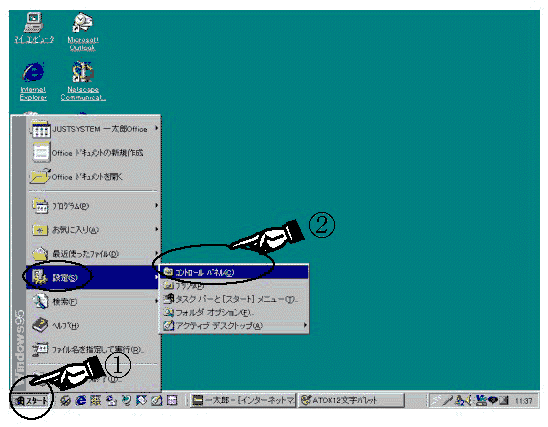The image size is (548, 427).
Task: Select the Microsoft Outlook desktop icon
Action: pos(82,31)
